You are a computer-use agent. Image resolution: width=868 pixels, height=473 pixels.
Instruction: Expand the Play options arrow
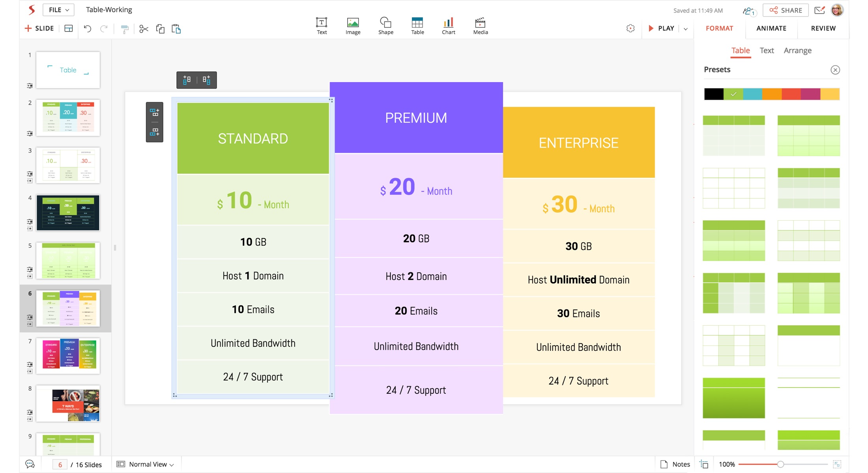click(x=686, y=29)
